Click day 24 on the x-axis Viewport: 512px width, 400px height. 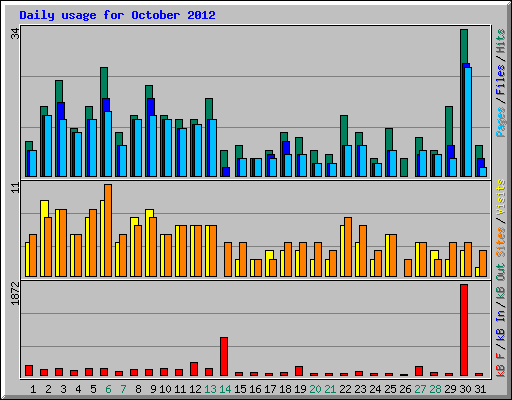pos(375,389)
